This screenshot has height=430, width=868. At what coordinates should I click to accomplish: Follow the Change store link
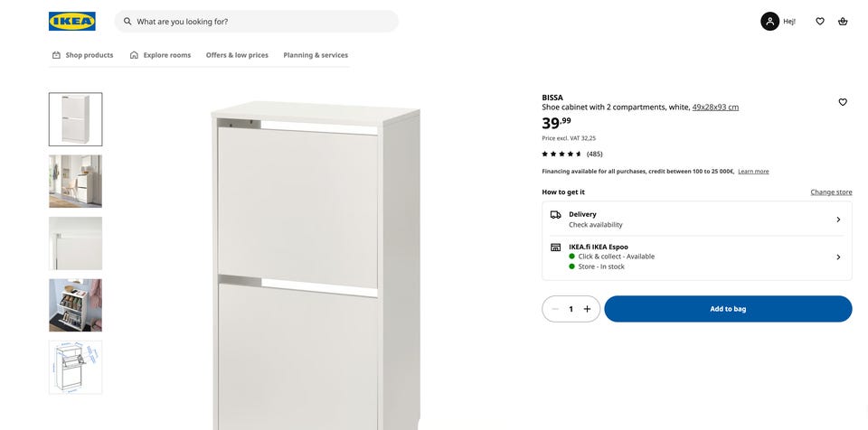831,192
